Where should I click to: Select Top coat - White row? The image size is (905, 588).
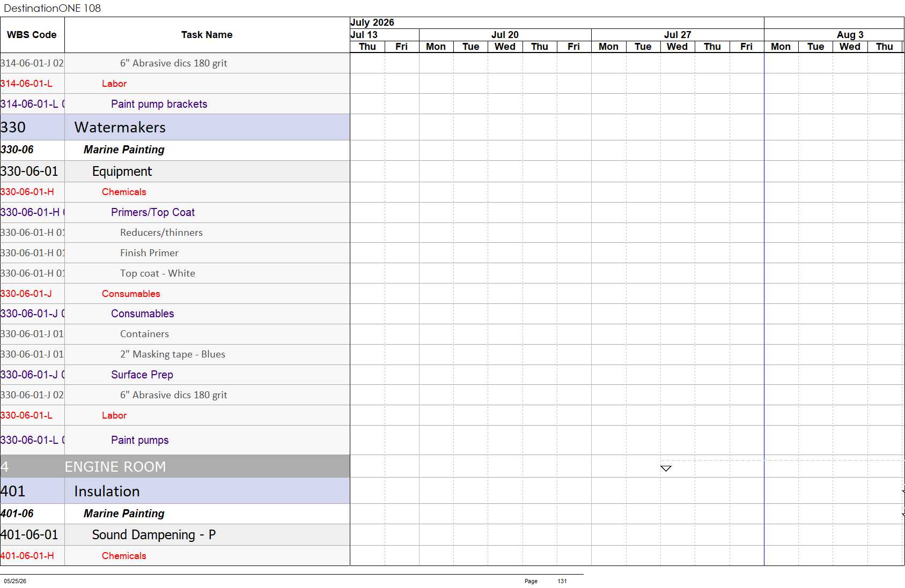pyautogui.click(x=175, y=273)
